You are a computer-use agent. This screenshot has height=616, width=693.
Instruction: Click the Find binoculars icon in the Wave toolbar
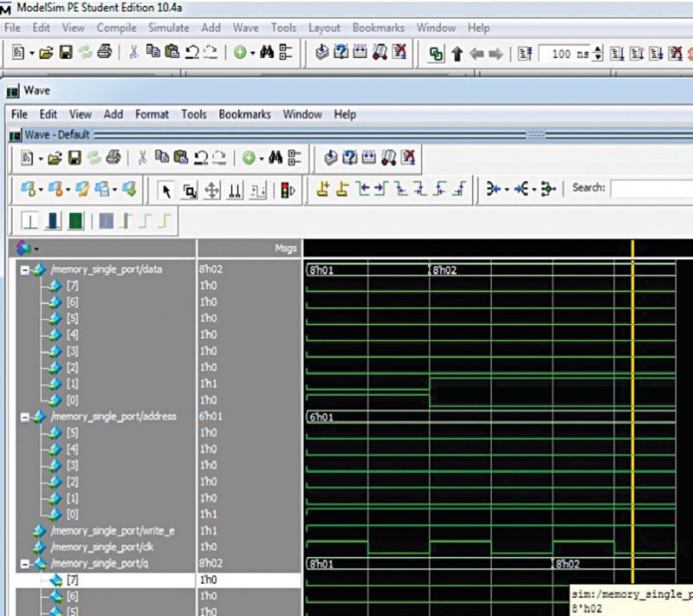pyautogui.click(x=276, y=158)
